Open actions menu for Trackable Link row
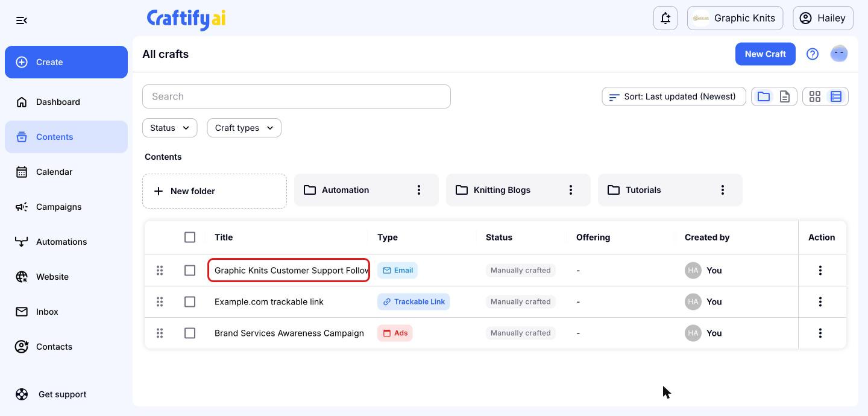This screenshot has width=868, height=416. point(820,301)
